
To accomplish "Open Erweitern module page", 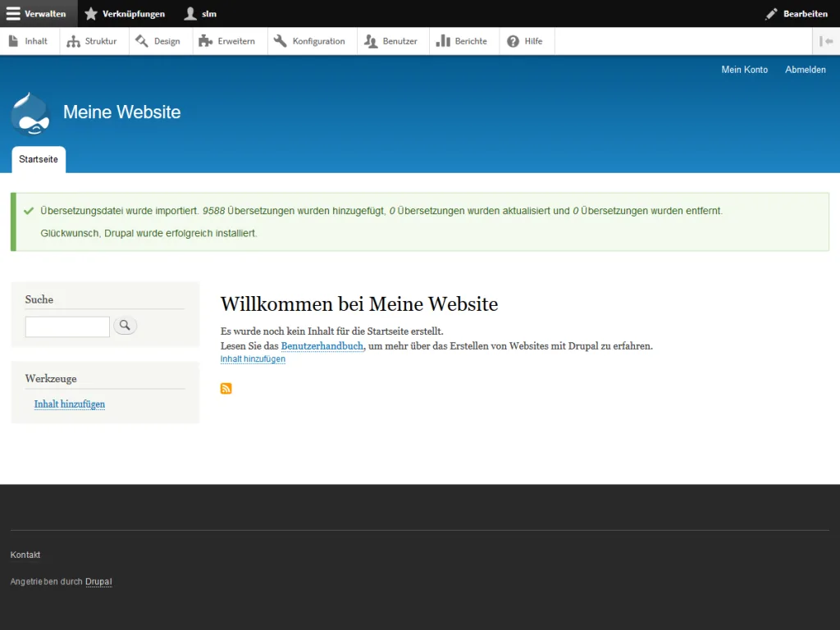I will 228,41.
